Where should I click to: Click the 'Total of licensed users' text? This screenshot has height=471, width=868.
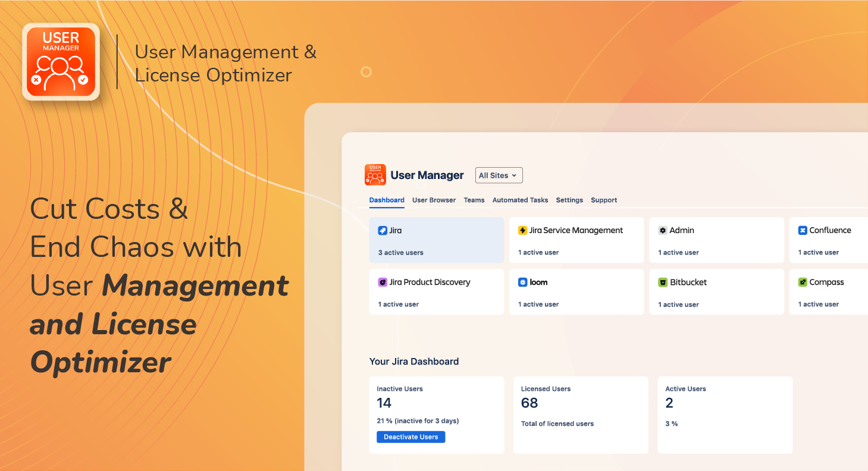point(557,424)
